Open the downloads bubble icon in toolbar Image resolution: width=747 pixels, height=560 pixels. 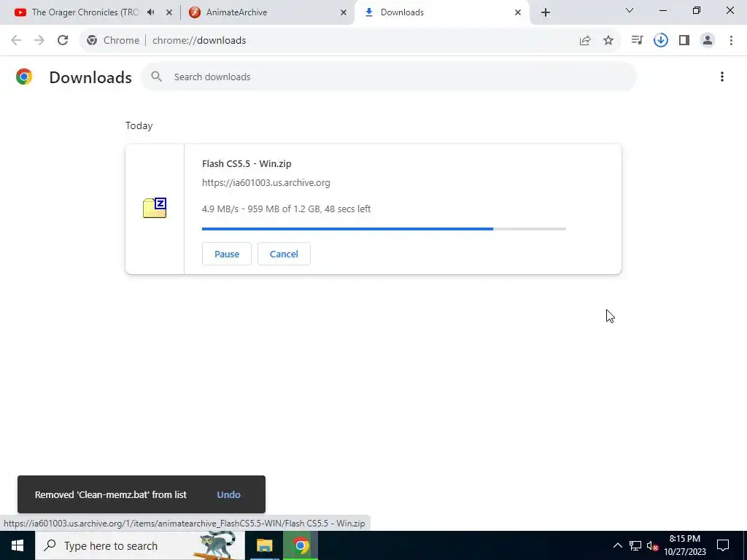(x=661, y=41)
